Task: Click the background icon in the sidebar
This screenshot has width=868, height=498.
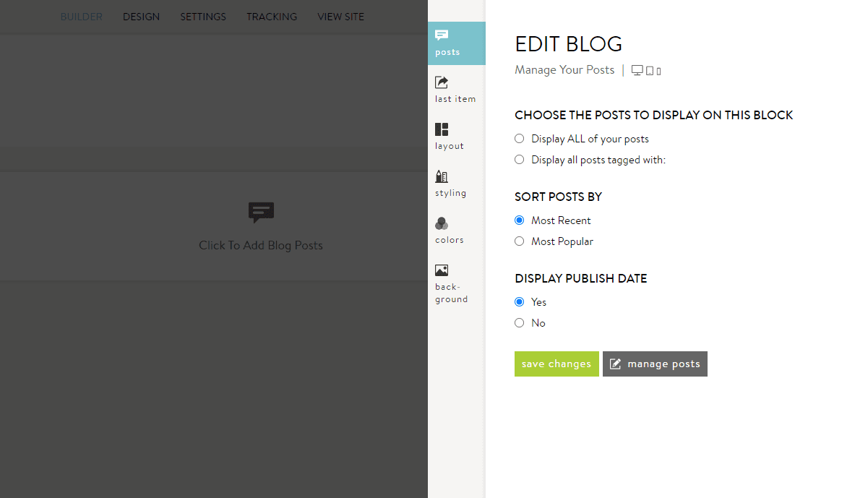Action: tap(450, 282)
